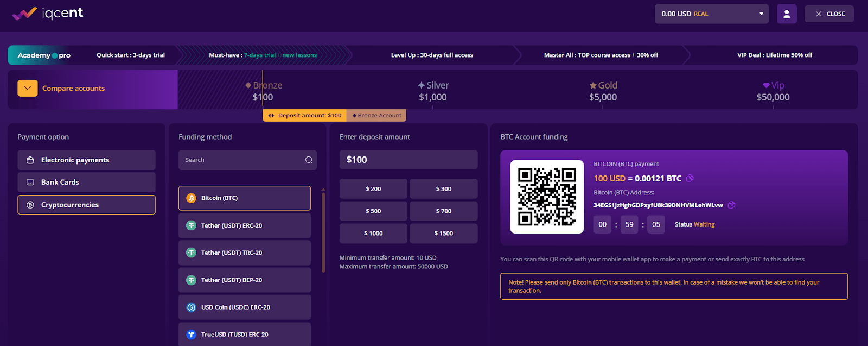Click the Status Waiting label

click(694, 224)
